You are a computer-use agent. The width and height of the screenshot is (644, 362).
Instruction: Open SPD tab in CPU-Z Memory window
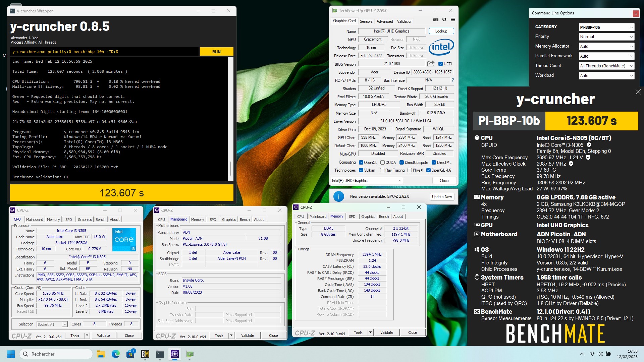point(352,217)
